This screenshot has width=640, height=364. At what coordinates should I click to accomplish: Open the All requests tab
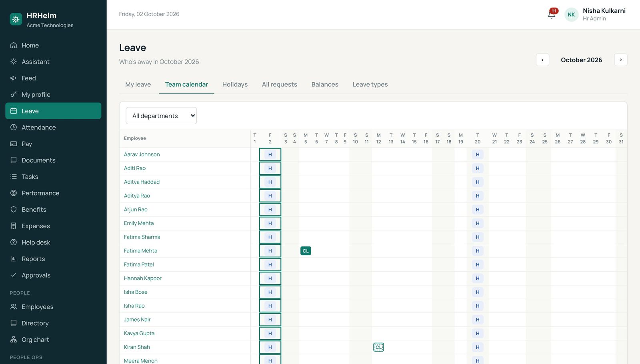click(280, 84)
